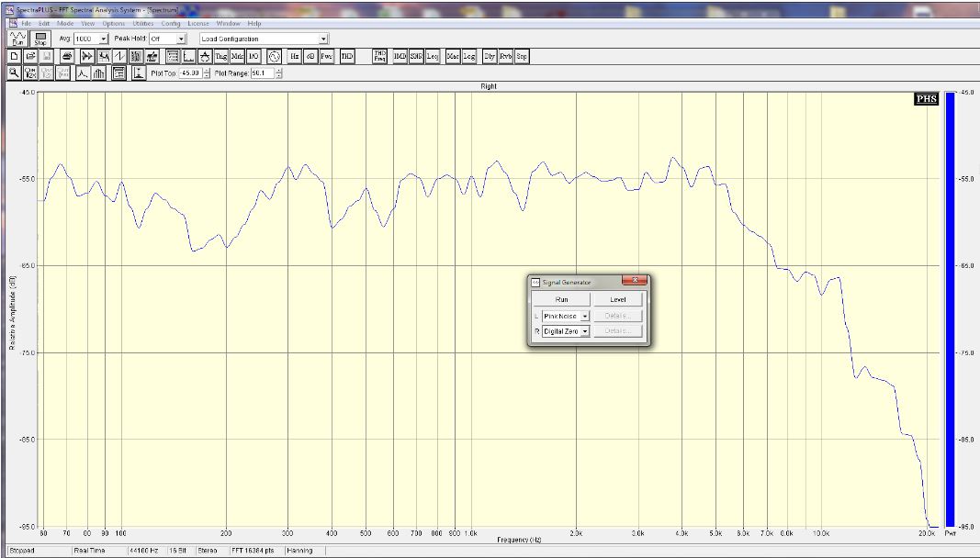The height and width of the screenshot is (558, 980).
Task: Click the Plot Range value field
Action: (263, 73)
